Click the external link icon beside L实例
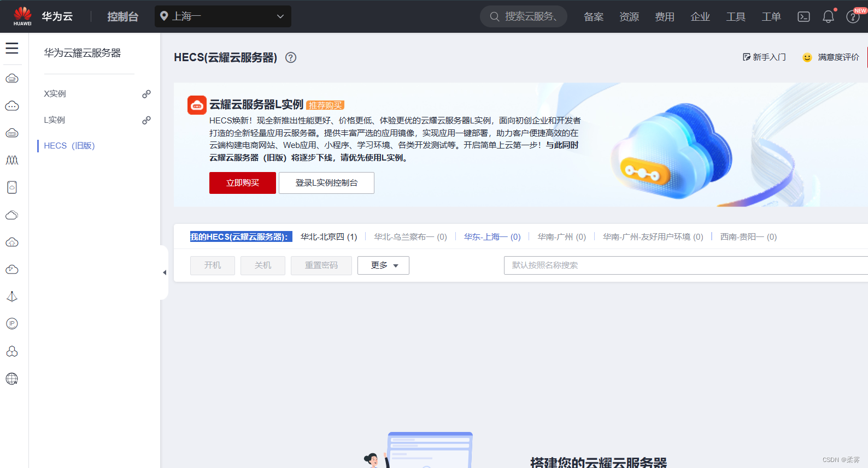This screenshot has height=468, width=868. 146,120
